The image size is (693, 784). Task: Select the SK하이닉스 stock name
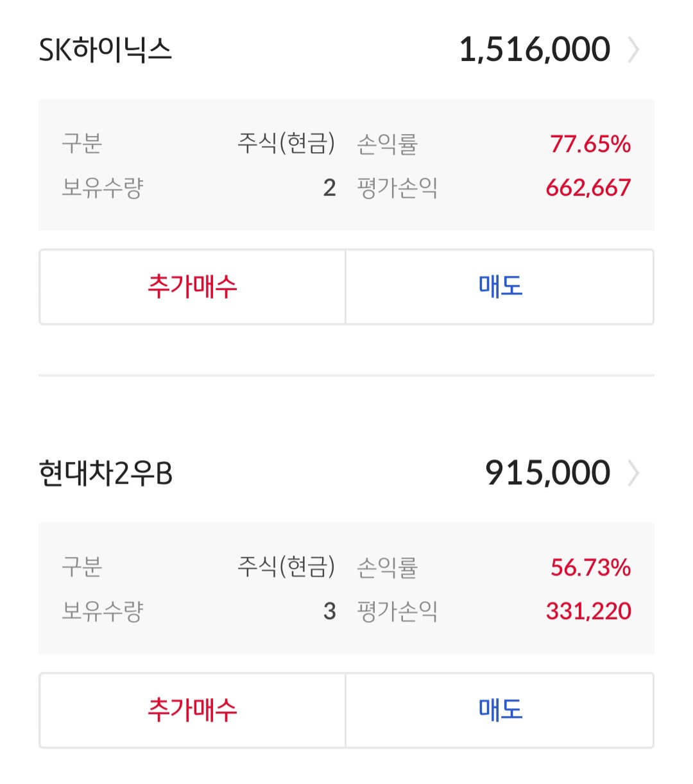click(105, 50)
